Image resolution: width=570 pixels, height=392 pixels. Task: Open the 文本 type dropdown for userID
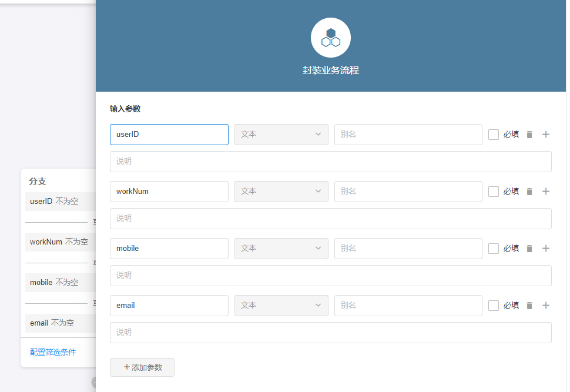click(x=281, y=135)
